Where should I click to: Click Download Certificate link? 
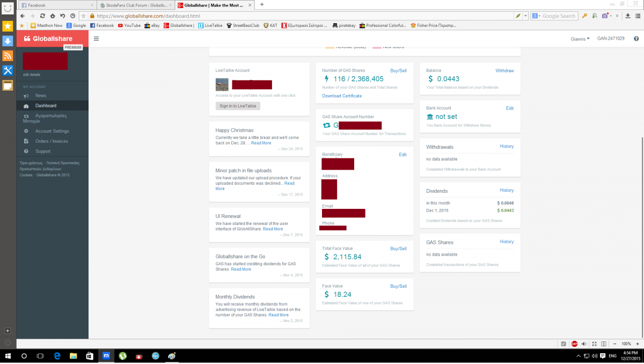coord(342,96)
